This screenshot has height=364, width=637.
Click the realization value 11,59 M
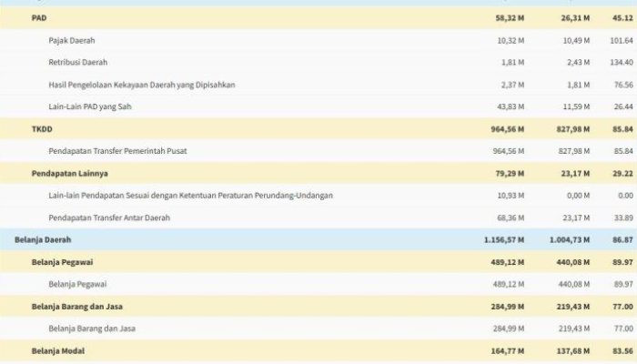point(576,106)
